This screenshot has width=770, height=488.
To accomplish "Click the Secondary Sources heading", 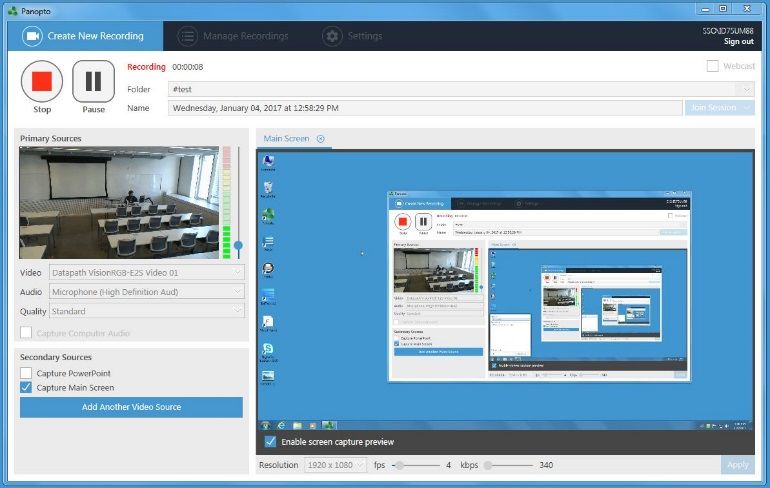I will (x=55, y=357).
